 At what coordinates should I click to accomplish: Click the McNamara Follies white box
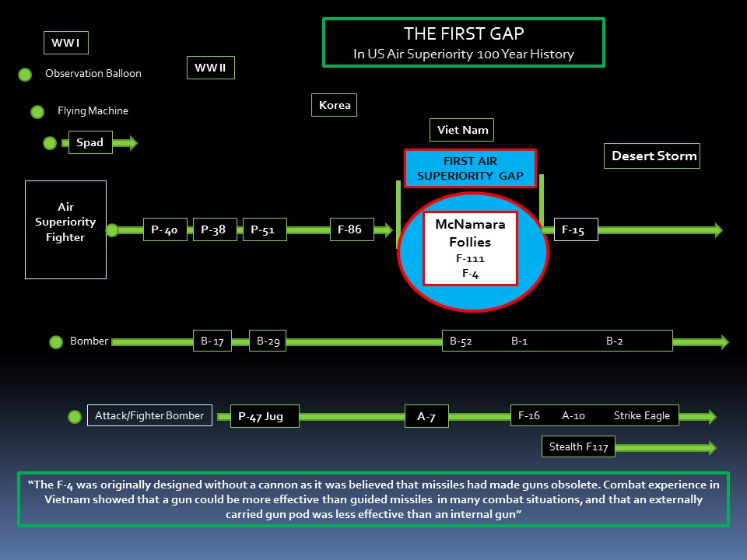(470, 248)
